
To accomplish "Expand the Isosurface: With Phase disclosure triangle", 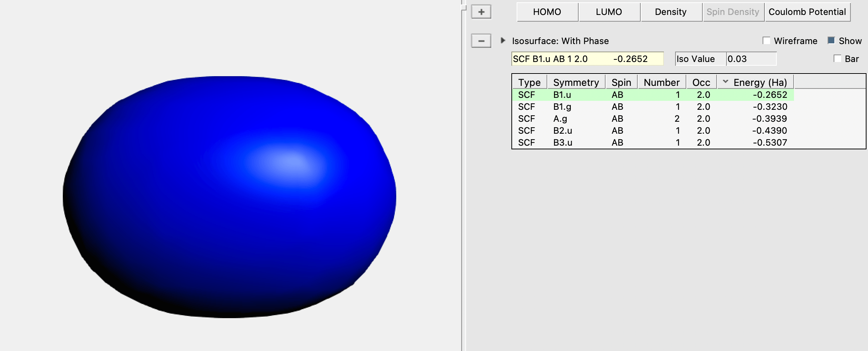I will [503, 41].
